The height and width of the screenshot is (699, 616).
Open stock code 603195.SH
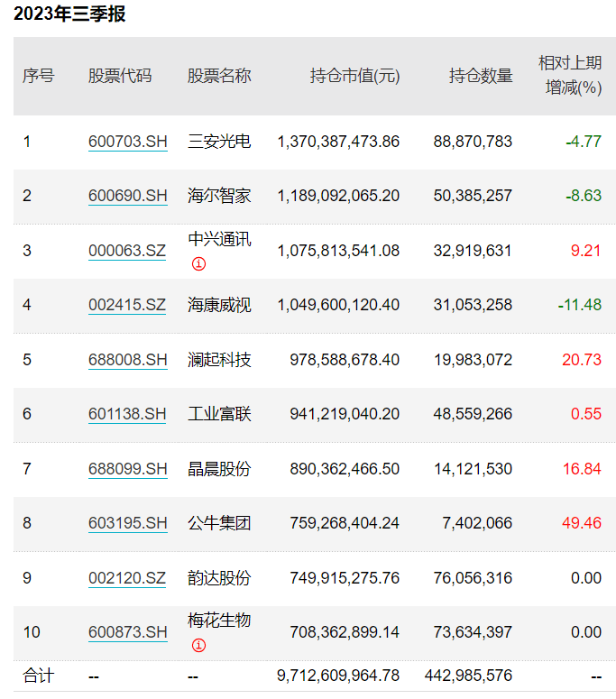coord(127,523)
